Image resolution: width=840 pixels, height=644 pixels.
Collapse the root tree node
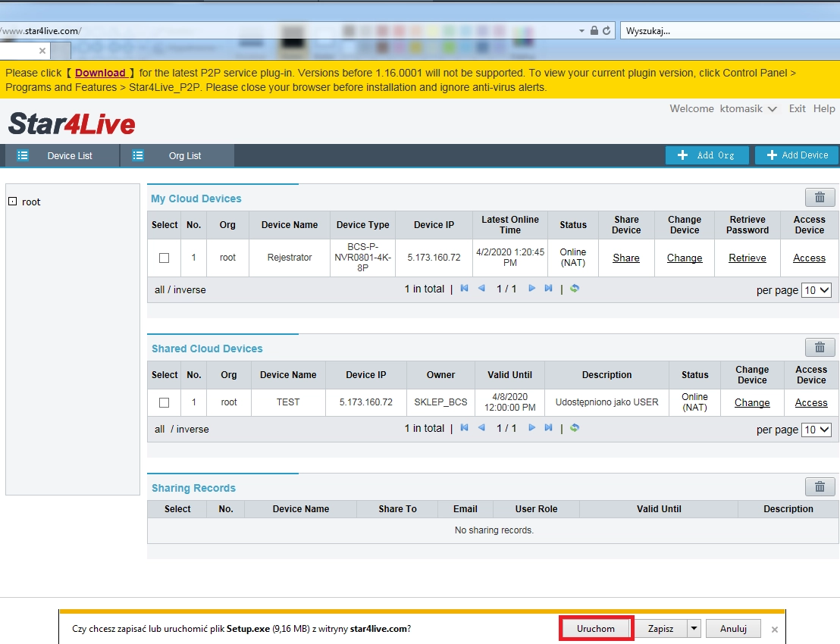(12, 202)
